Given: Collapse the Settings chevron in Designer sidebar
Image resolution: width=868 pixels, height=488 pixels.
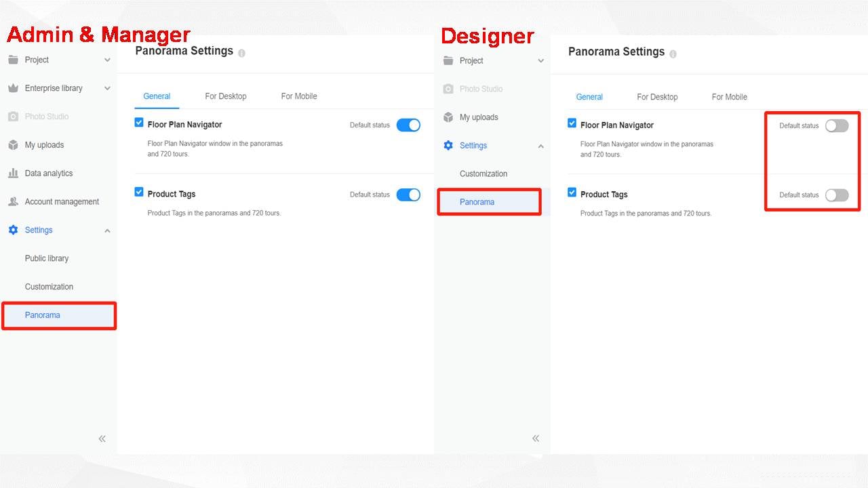Looking at the screenshot, I should point(540,146).
